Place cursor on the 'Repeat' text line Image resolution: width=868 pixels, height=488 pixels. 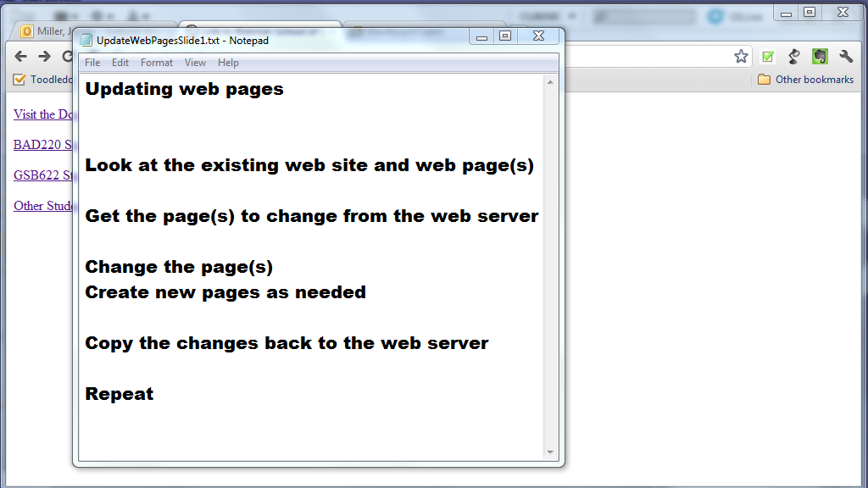(x=120, y=394)
